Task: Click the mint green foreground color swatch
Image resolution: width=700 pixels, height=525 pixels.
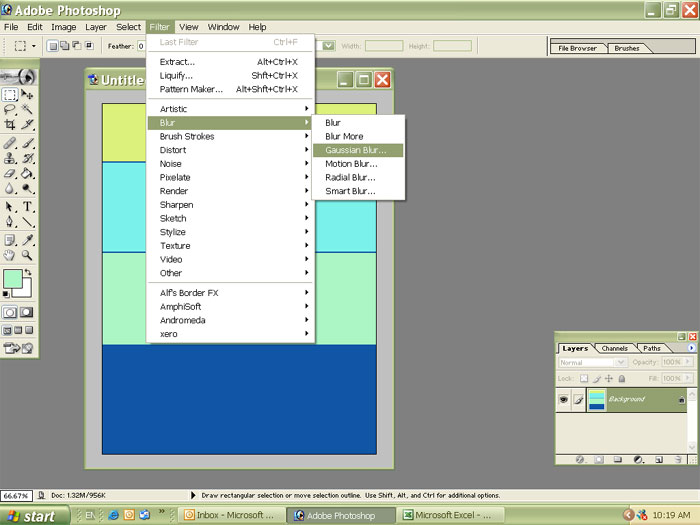Action: (x=12, y=279)
